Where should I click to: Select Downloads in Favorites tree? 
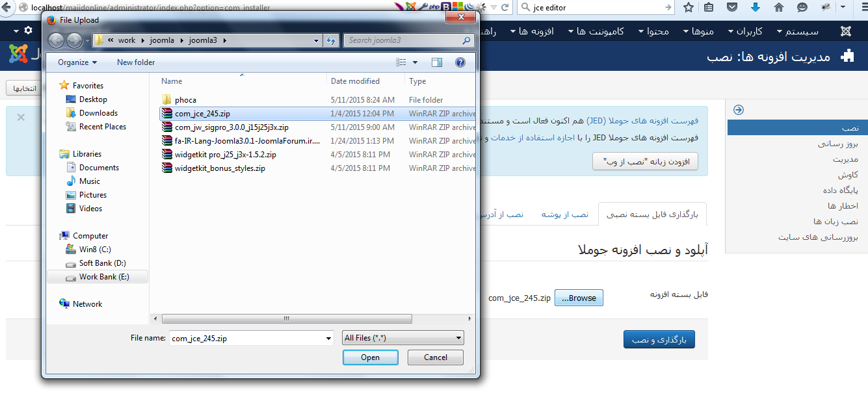coord(98,113)
